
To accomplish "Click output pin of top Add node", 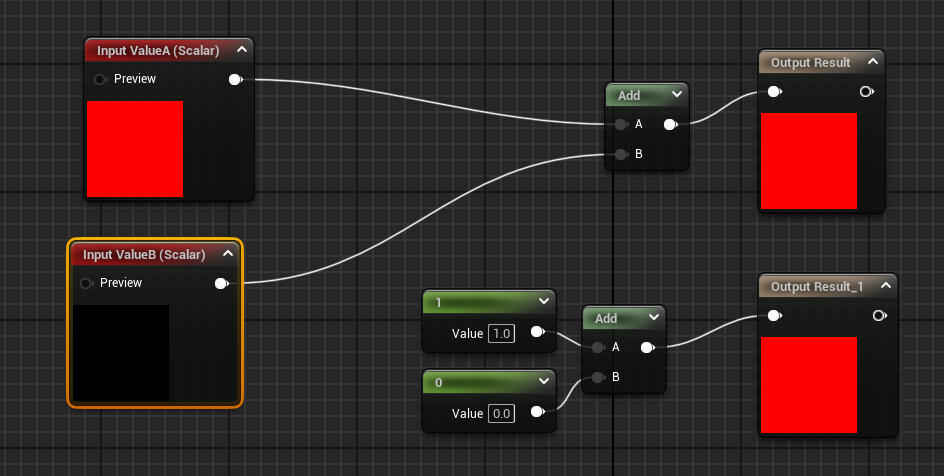I will (x=669, y=125).
